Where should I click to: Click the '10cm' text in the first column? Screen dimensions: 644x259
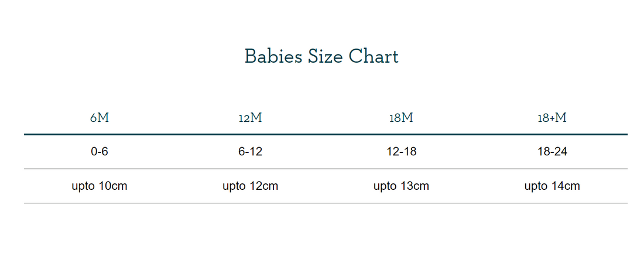(x=113, y=186)
